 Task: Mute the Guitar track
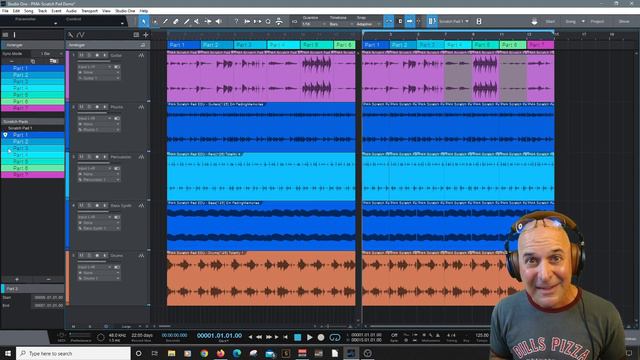[x=81, y=55]
